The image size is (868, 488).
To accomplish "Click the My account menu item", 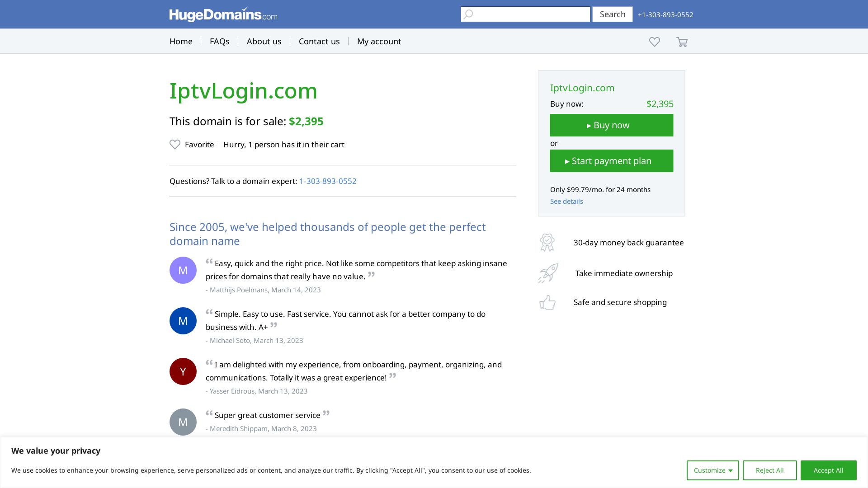I will click(x=379, y=41).
